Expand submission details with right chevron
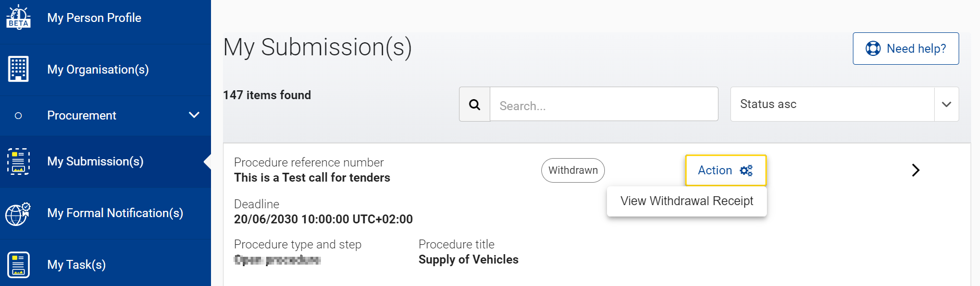 click(x=915, y=170)
